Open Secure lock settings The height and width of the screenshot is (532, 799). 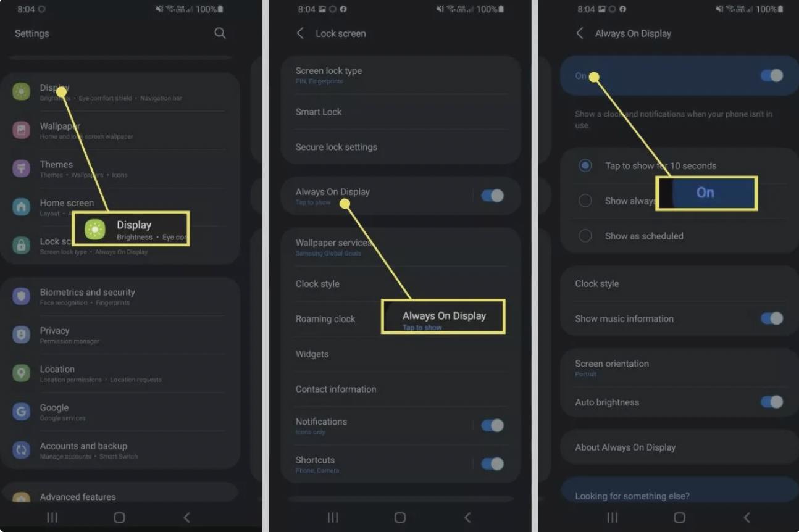(x=400, y=147)
